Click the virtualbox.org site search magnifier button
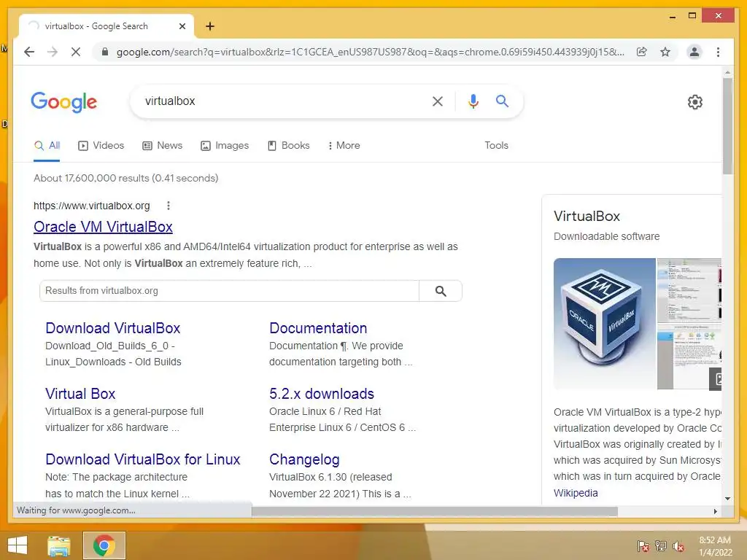Image resolution: width=747 pixels, height=560 pixels. click(x=441, y=291)
